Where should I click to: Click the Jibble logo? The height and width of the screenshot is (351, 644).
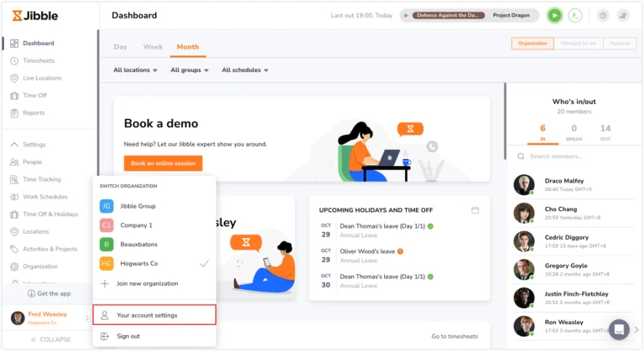pyautogui.click(x=35, y=16)
